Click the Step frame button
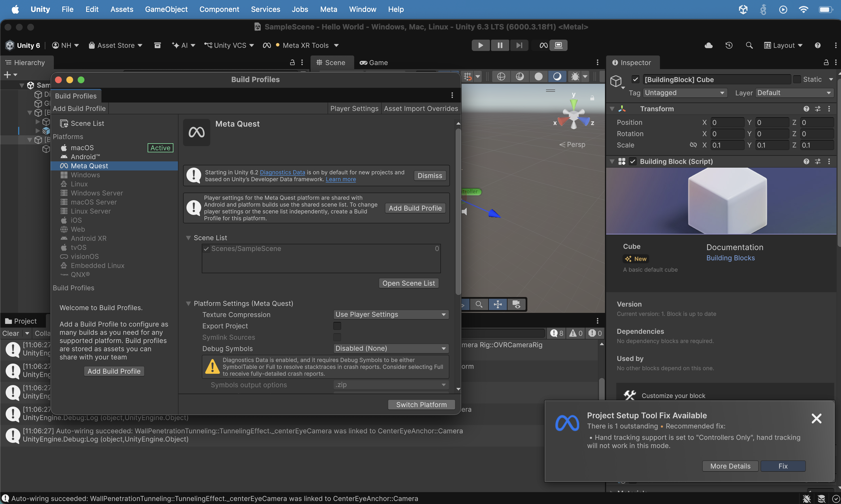 coord(519,45)
